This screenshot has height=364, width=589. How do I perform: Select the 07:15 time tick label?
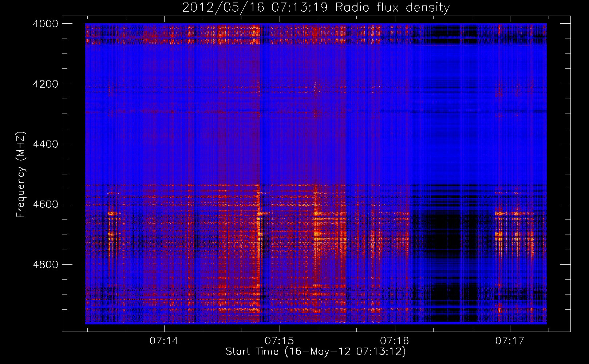(x=279, y=341)
